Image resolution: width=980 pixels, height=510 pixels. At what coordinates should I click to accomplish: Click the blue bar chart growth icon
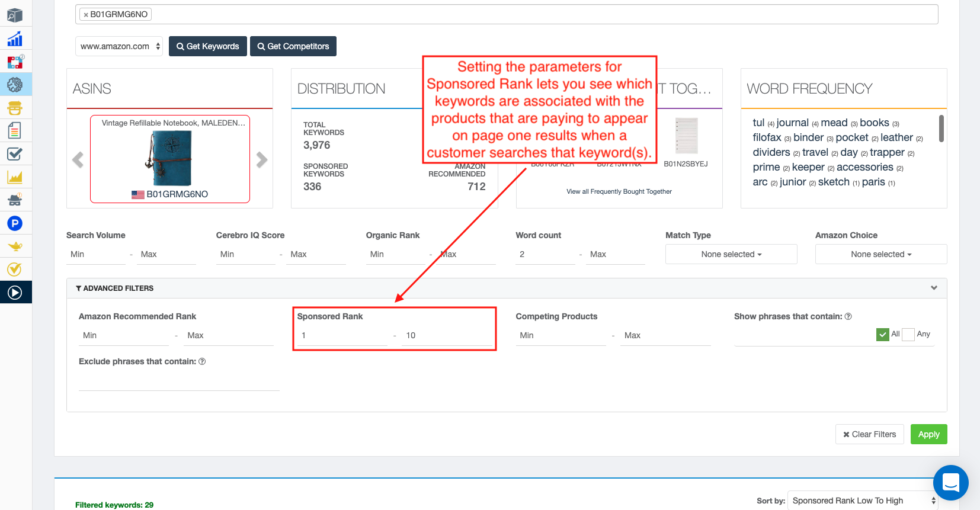15,39
